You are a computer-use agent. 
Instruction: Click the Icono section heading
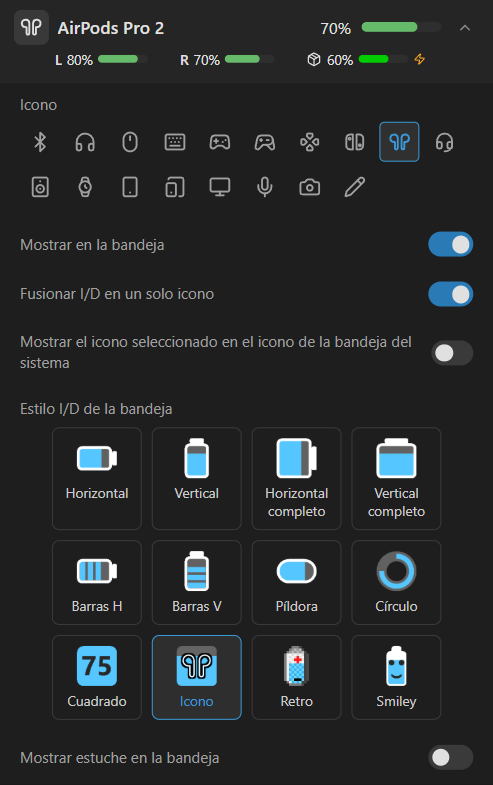[x=39, y=105]
